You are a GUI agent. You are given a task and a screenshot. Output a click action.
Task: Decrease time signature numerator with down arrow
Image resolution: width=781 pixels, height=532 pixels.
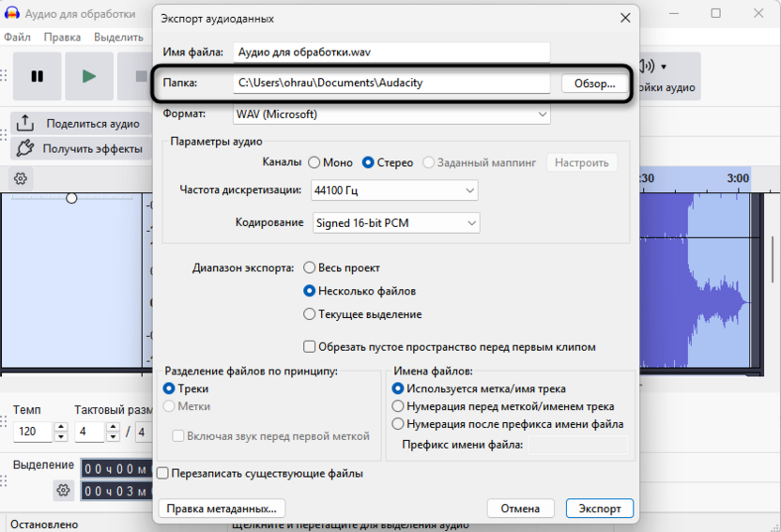[113, 437]
